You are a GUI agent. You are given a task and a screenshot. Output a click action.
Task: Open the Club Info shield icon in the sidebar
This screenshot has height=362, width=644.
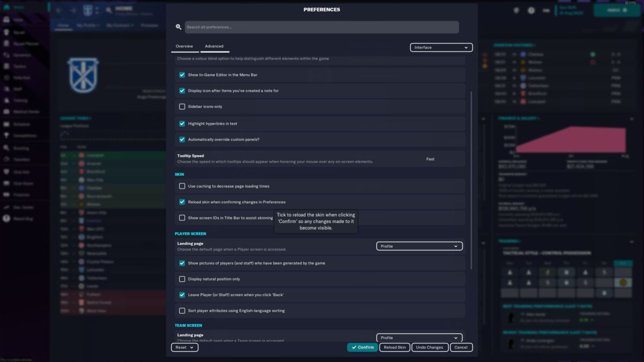(x=6, y=172)
